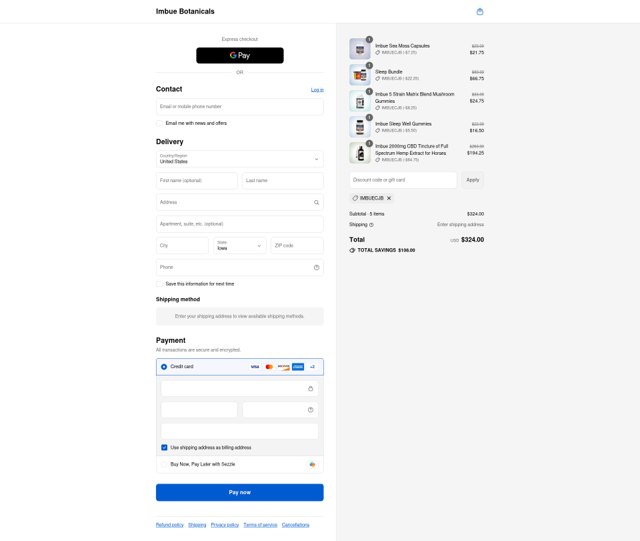Click the Discount code or gift card field

point(403,180)
